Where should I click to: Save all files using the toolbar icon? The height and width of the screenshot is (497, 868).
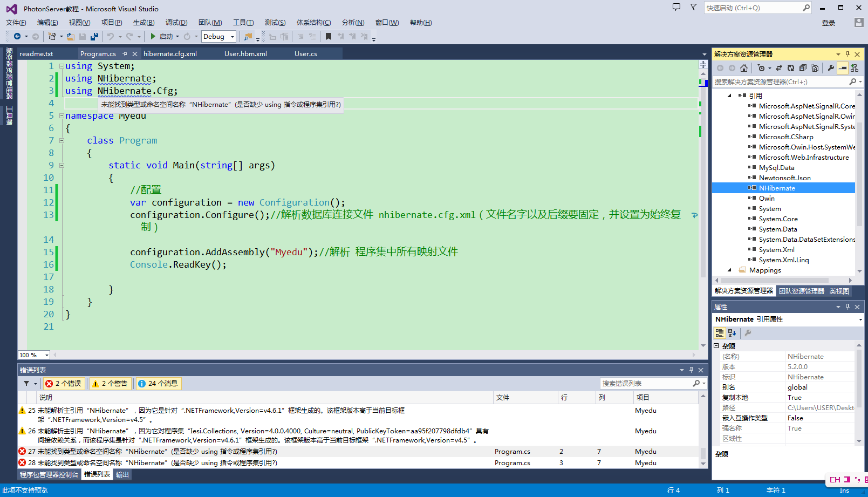pyautogui.click(x=94, y=36)
